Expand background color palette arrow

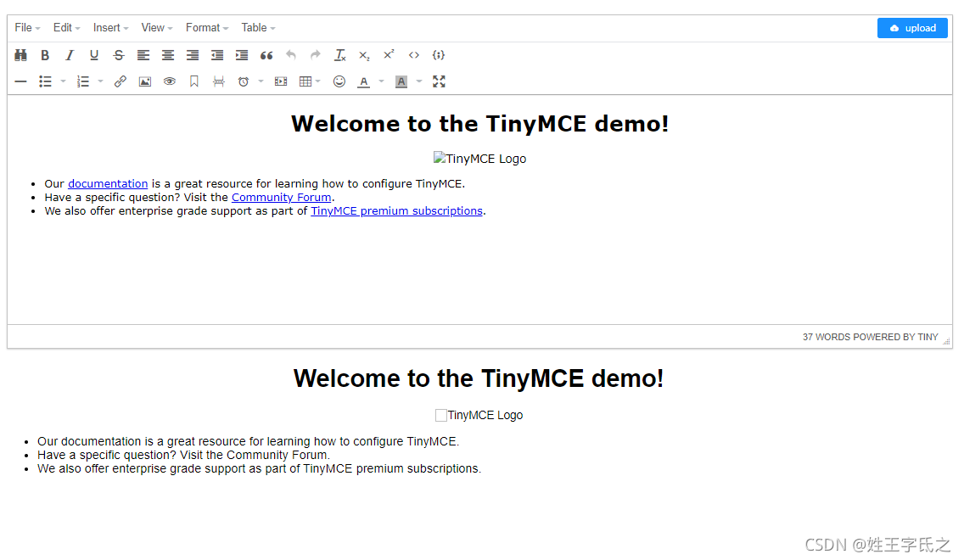418,81
